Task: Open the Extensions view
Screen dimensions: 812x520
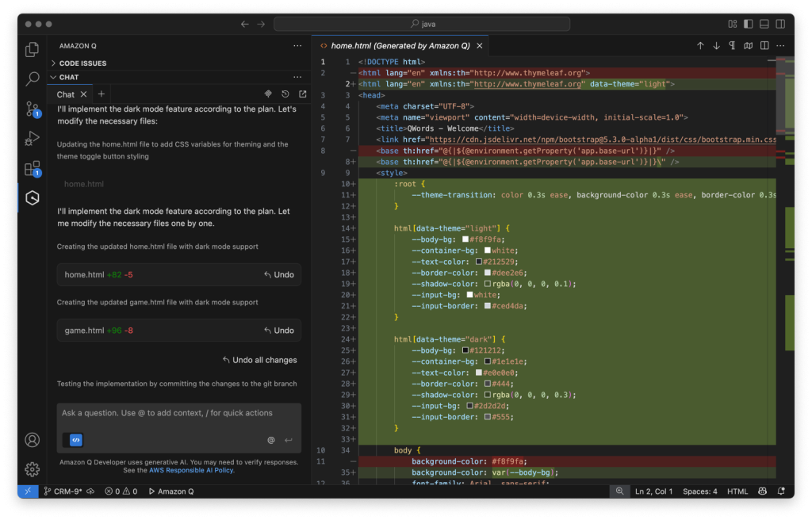Action: [32, 168]
